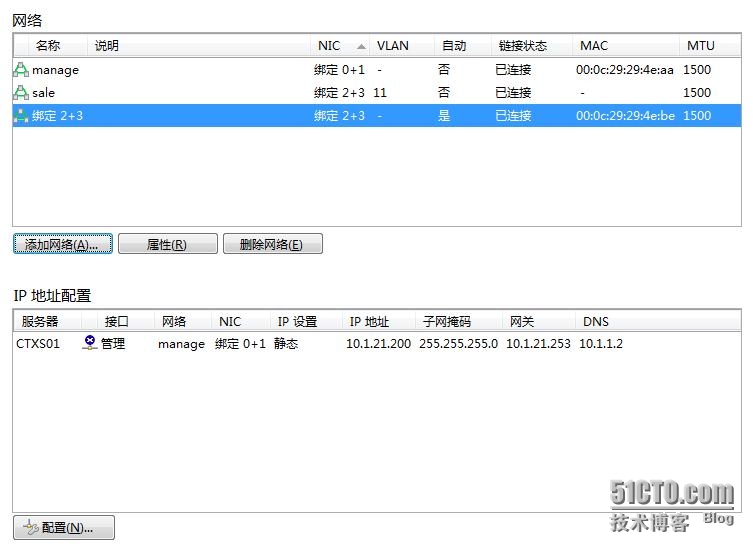
Task: Click the MAC column header
Action: [626, 46]
